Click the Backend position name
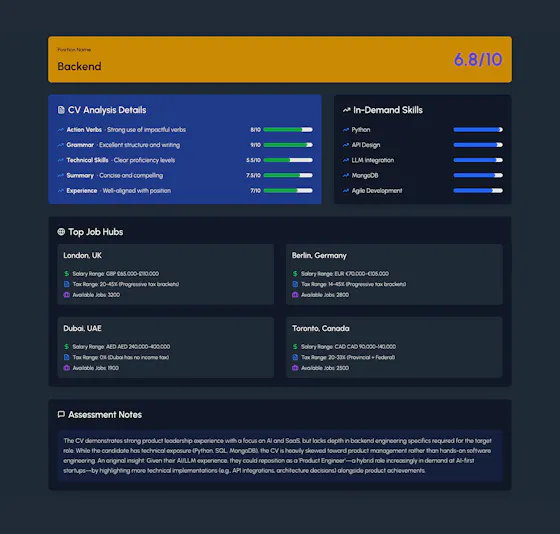 79,66
